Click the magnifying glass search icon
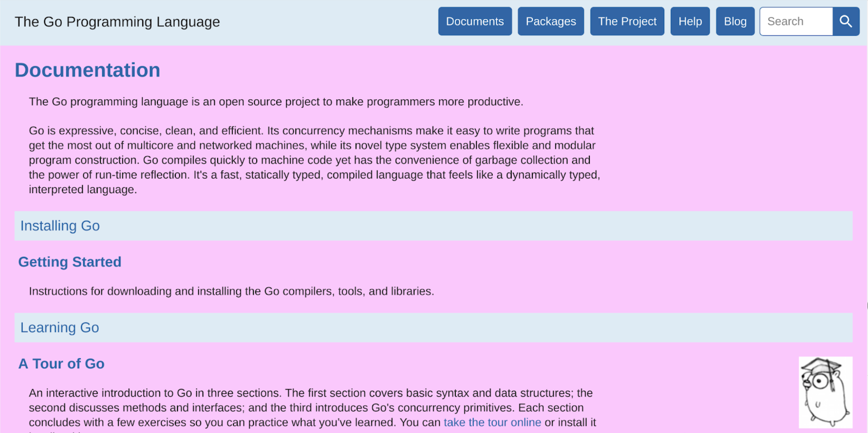868x433 pixels. tap(846, 21)
